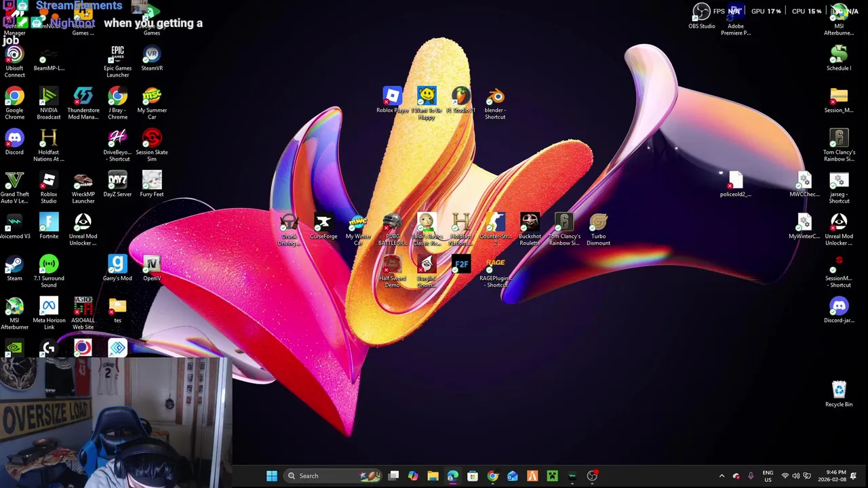The width and height of the screenshot is (868, 488).
Task: Launch Epic Games Launcher icon
Action: pos(117,61)
